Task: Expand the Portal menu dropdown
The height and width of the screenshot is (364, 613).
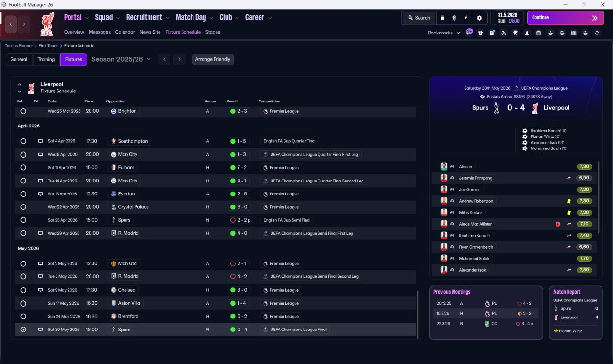Action: pos(87,18)
